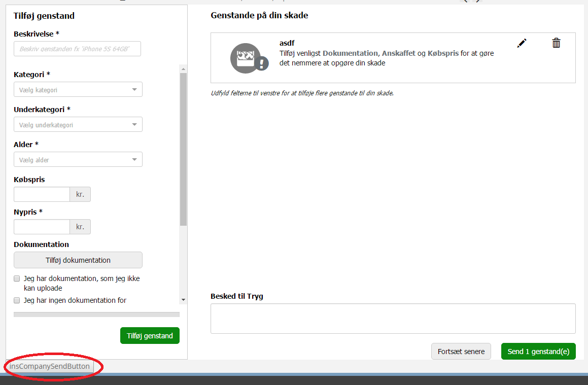Click the form scrollbar up arrow
The width and height of the screenshot is (588, 385).
point(183,69)
